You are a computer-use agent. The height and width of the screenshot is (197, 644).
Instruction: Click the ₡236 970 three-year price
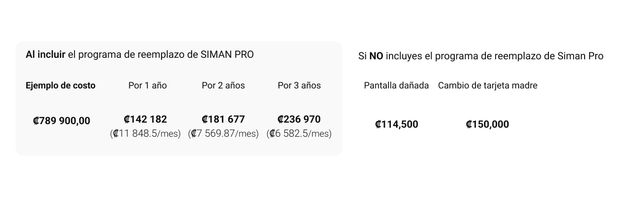(299, 119)
